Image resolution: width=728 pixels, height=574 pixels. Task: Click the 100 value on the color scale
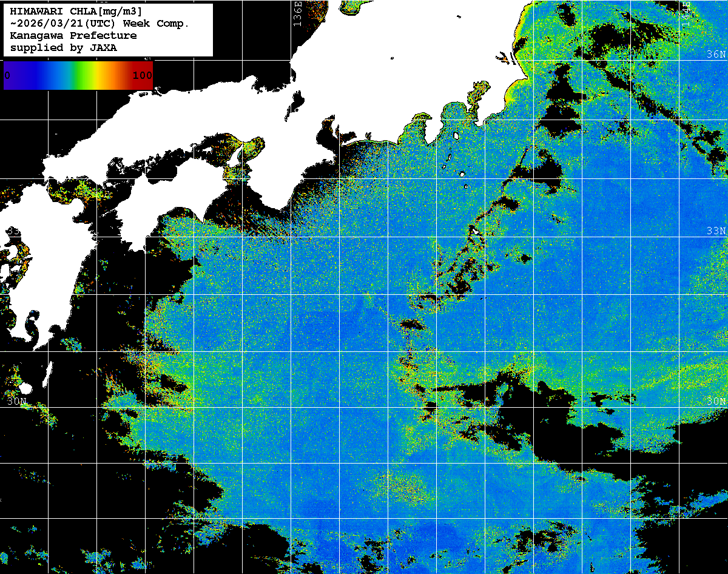tap(142, 76)
